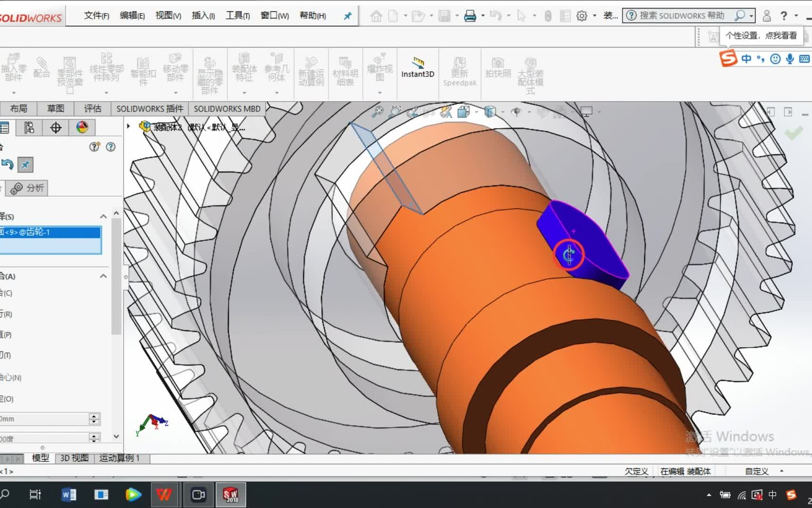Click the Home icon in the top toolbar
Viewport: 812px width, 508px height.
(x=376, y=16)
